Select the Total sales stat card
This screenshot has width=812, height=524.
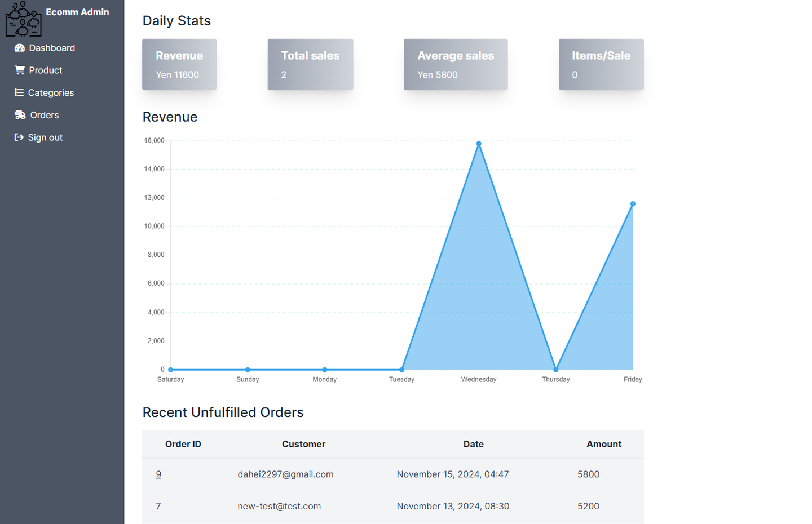click(310, 64)
